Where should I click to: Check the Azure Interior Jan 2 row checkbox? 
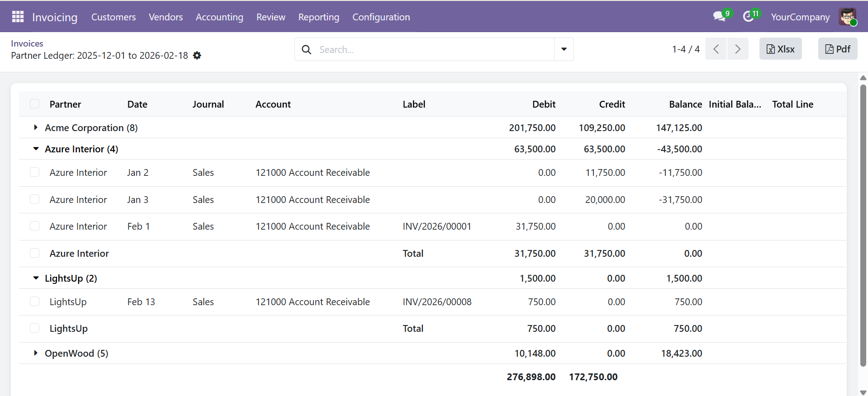(34, 172)
